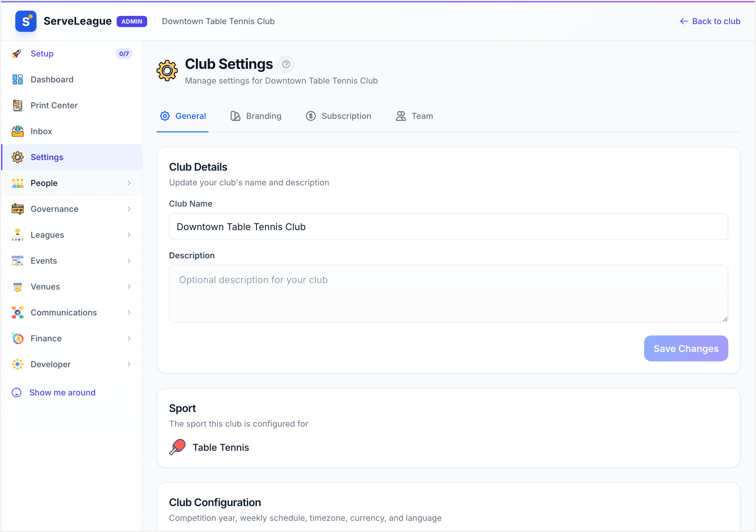Image resolution: width=756 pixels, height=532 pixels.
Task: Click the Communications icon
Action: pyautogui.click(x=17, y=312)
